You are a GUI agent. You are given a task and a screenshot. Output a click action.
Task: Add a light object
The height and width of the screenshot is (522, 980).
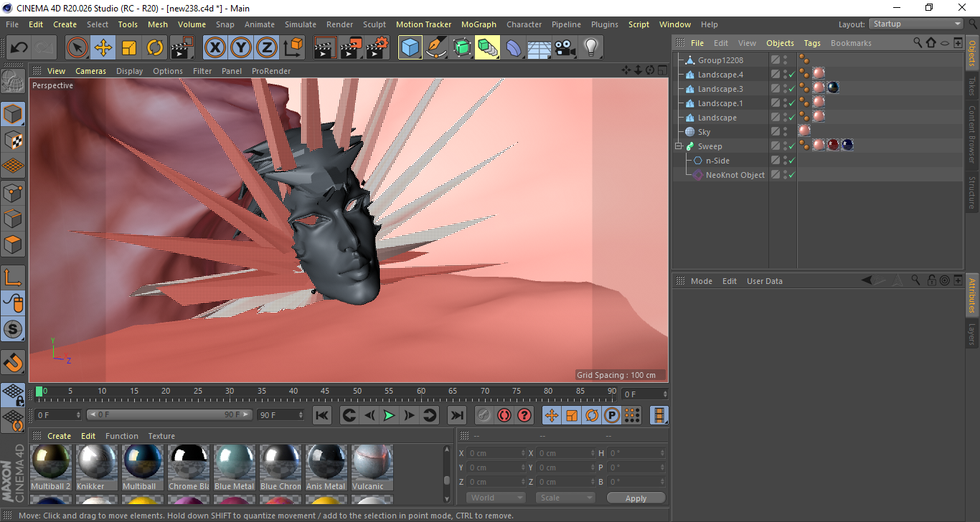pos(591,48)
